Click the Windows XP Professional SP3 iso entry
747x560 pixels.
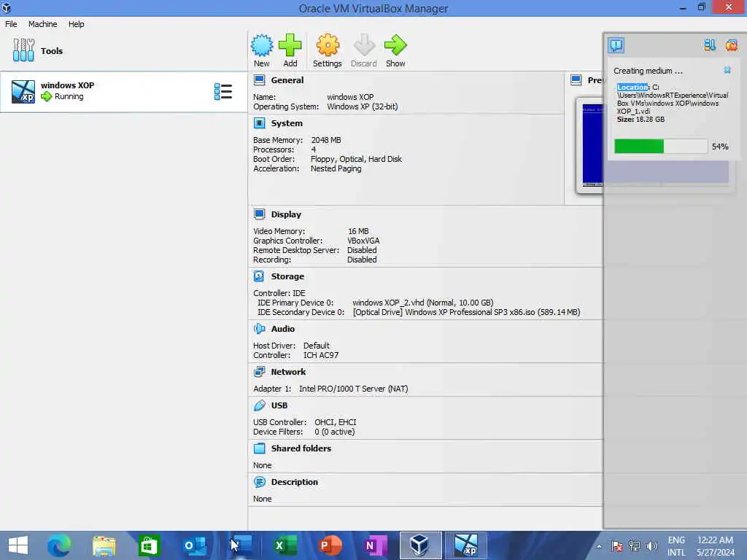point(466,312)
